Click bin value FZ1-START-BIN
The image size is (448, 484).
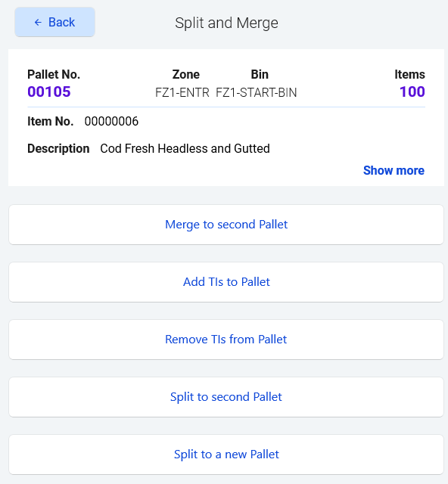tap(256, 92)
